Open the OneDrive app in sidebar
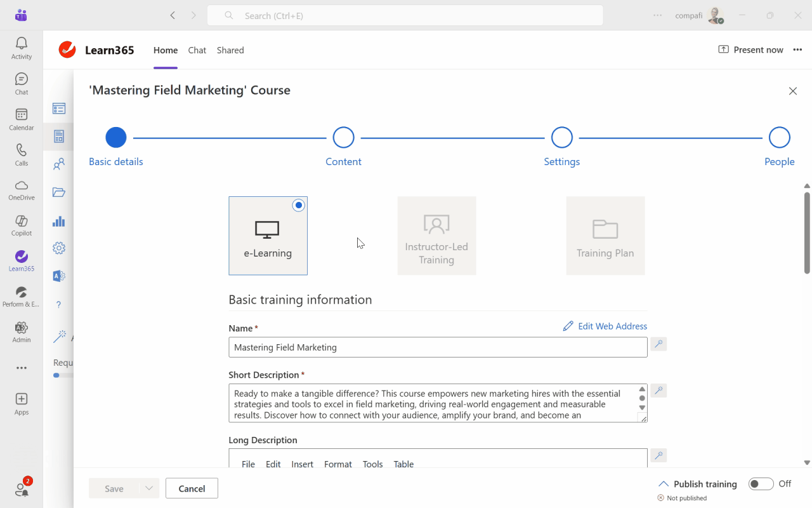This screenshot has width=812, height=508. [21, 189]
